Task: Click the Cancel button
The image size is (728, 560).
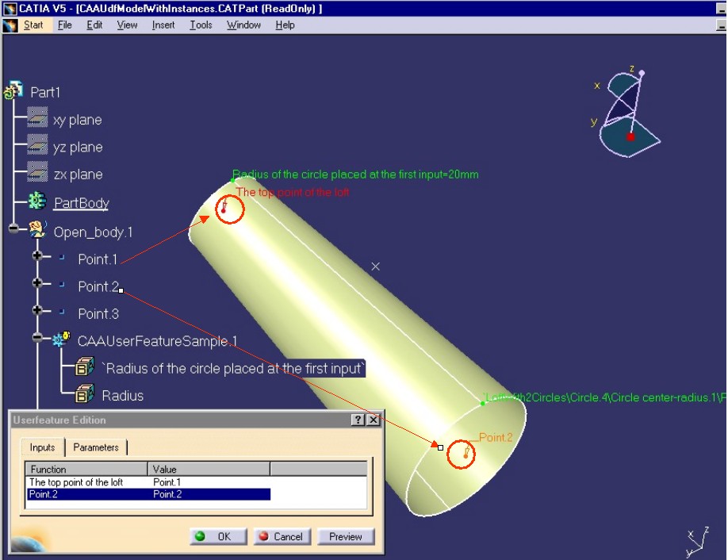Action: click(282, 536)
